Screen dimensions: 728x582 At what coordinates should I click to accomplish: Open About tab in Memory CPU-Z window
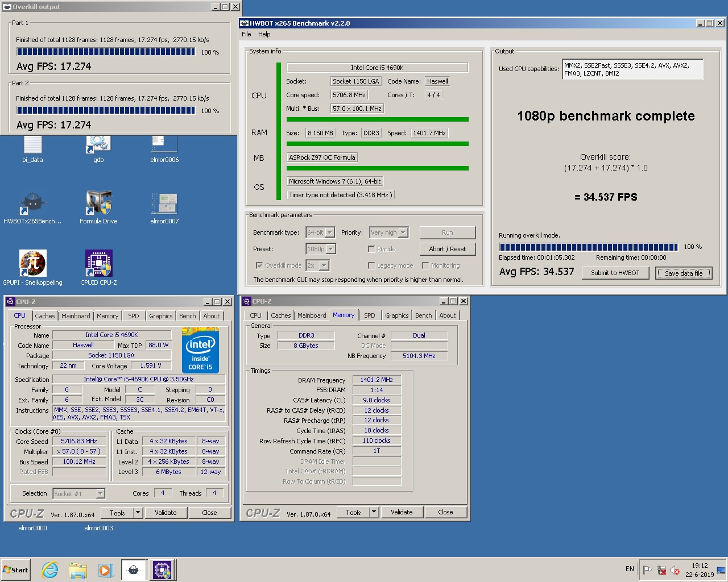(448, 315)
